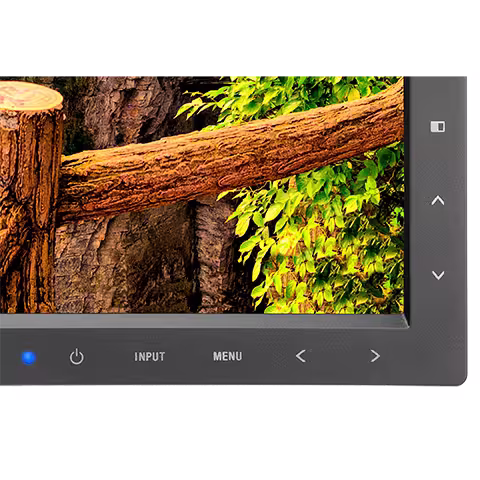Tap the power button icon

point(77,357)
